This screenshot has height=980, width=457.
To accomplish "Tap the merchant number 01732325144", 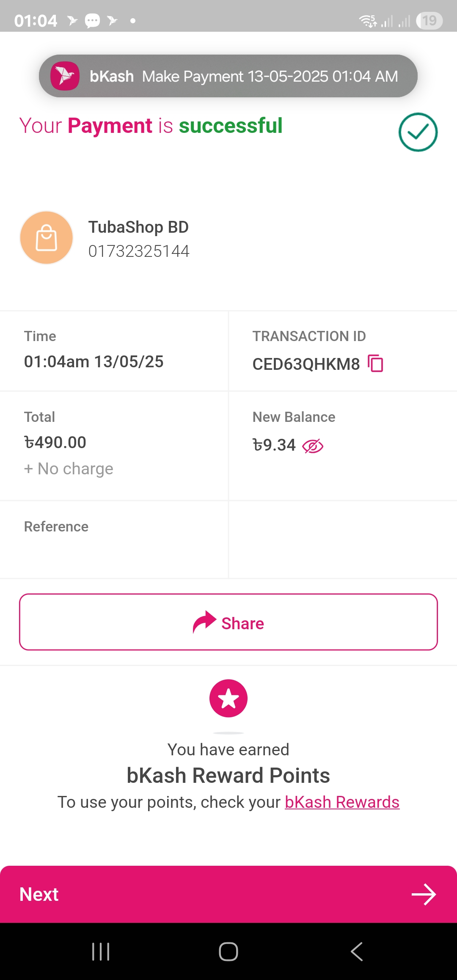I will tap(139, 251).
